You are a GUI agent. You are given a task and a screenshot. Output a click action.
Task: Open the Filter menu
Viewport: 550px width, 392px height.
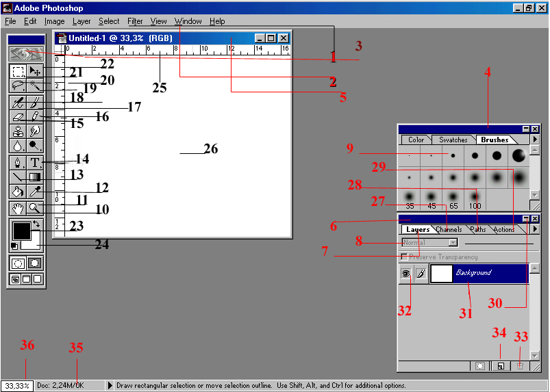[x=135, y=21]
